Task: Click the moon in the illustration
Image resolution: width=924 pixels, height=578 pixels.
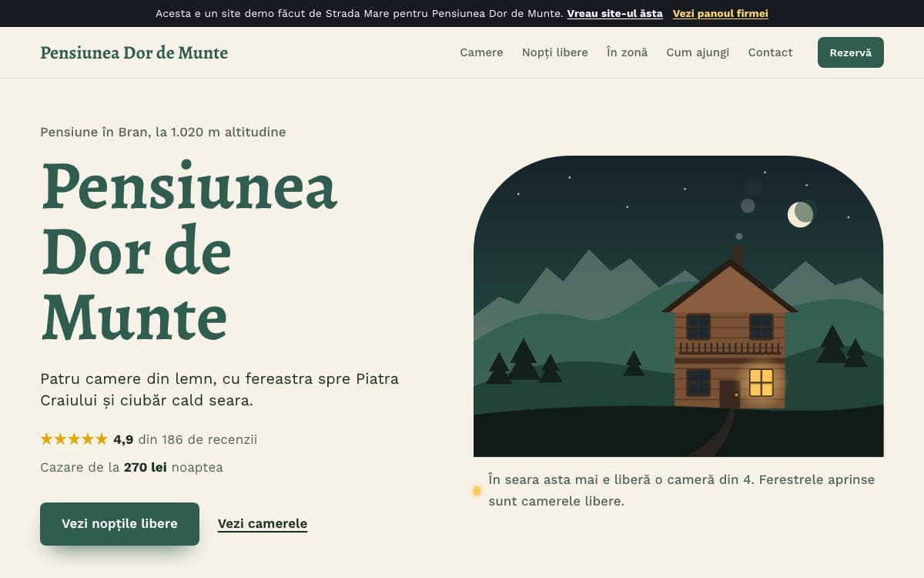Action: tap(801, 213)
